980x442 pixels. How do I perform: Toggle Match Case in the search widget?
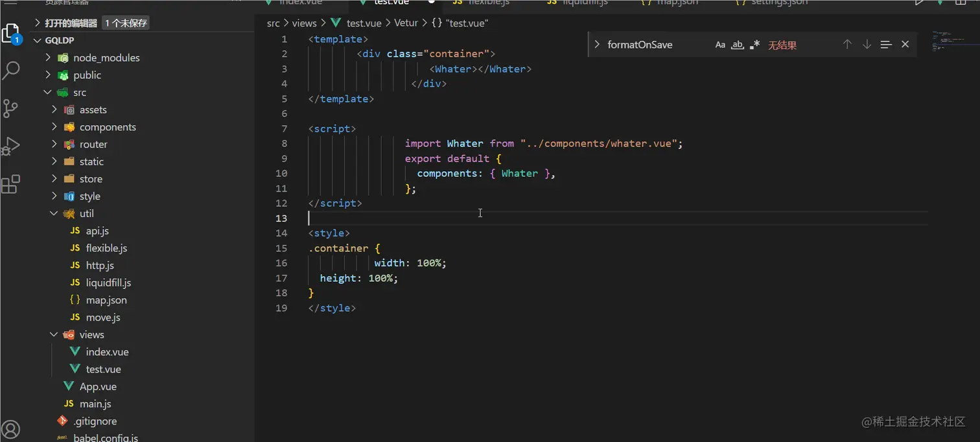720,44
